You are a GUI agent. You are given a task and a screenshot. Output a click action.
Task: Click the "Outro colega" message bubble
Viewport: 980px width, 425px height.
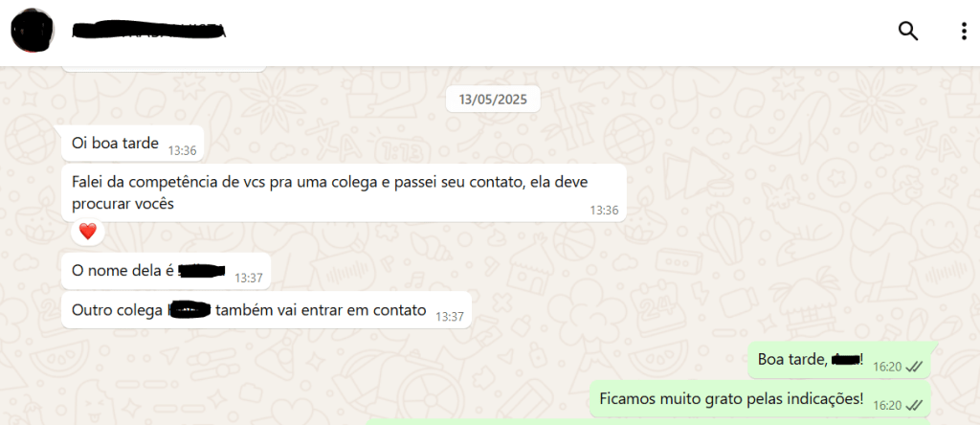[x=266, y=310]
